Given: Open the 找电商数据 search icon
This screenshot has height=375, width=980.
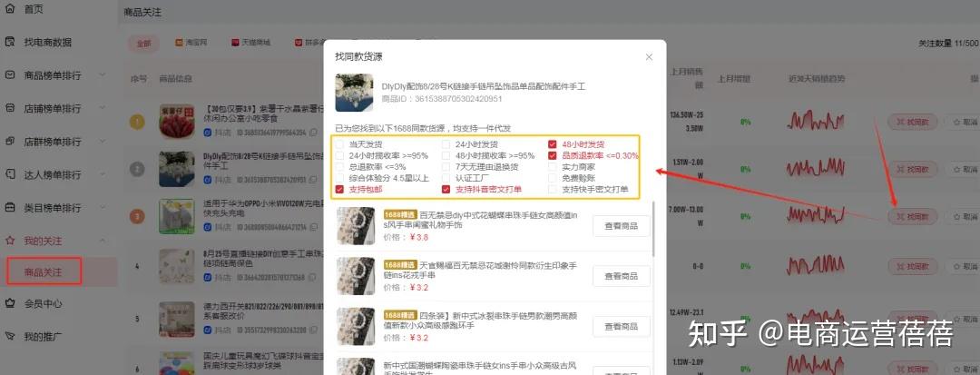Looking at the screenshot, I should pyautogui.click(x=9, y=42).
